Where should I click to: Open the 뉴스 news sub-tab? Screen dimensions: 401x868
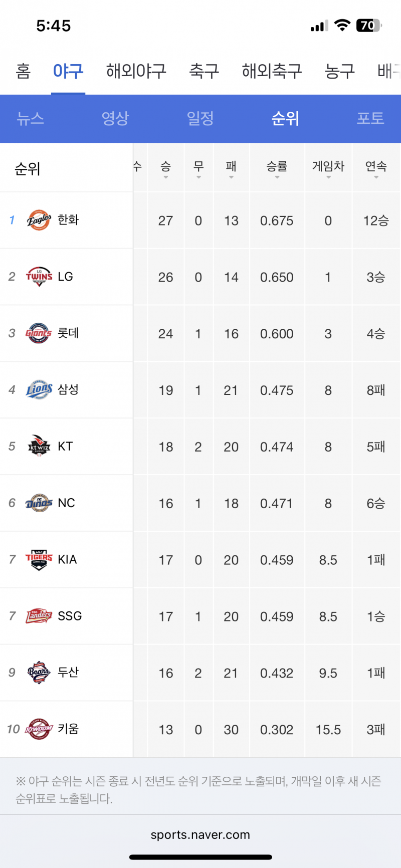click(x=31, y=118)
